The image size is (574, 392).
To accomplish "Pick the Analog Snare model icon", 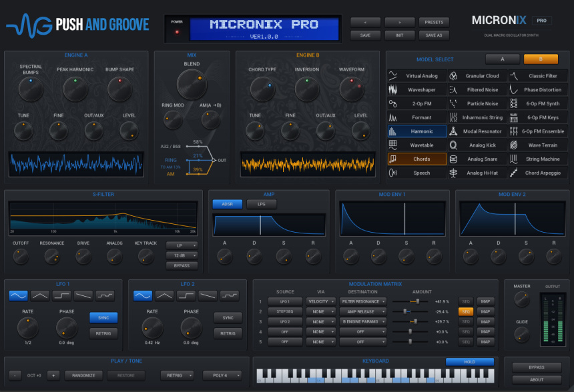I will tap(453, 159).
